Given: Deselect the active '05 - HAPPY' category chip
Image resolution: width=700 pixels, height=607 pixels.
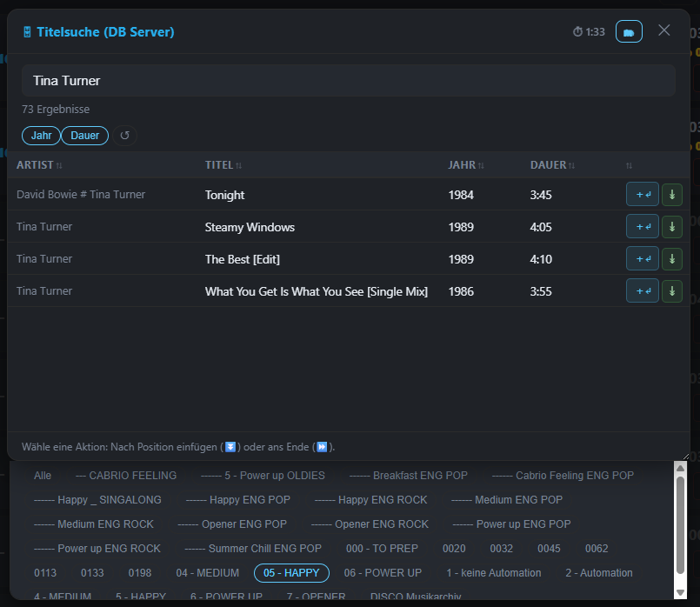Looking at the screenshot, I should tap(291, 572).
